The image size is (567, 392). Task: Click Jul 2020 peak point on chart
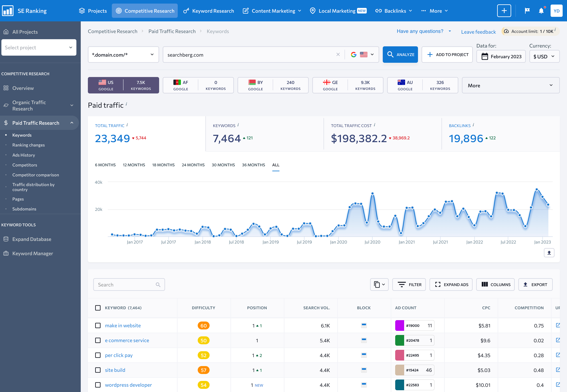pos(372,194)
